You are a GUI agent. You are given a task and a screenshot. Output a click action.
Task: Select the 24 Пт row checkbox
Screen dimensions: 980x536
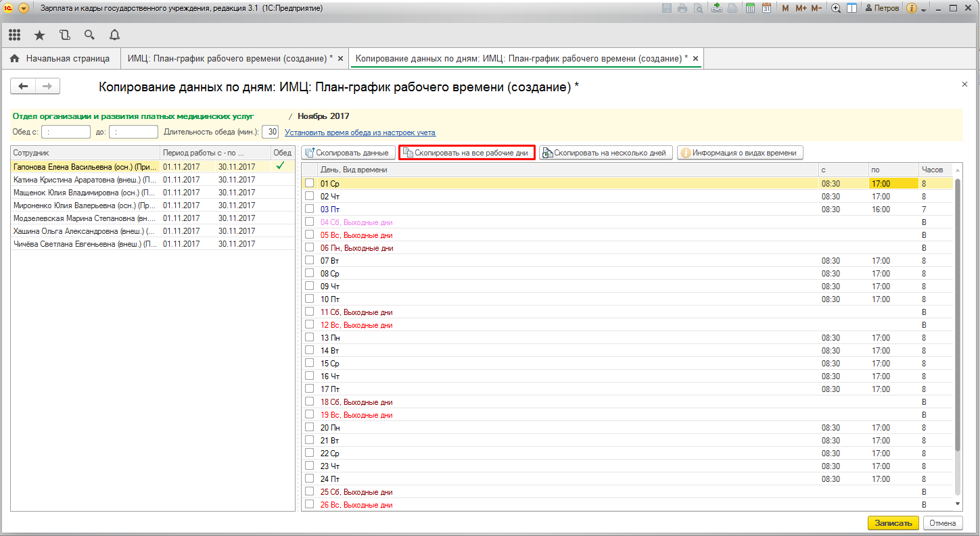click(309, 479)
